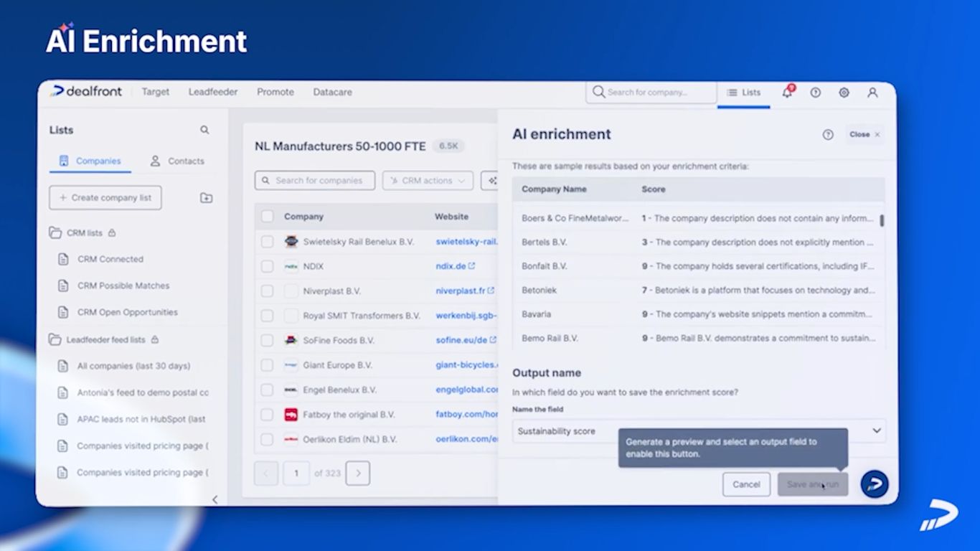Click the round Dealfront assistant button
Image resolution: width=980 pixels, height=551 pixels.
(x=875, y=484)
